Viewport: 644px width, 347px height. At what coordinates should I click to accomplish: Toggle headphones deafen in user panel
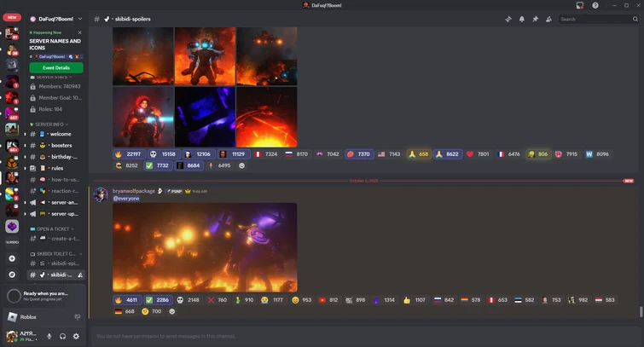coord(62,336)
